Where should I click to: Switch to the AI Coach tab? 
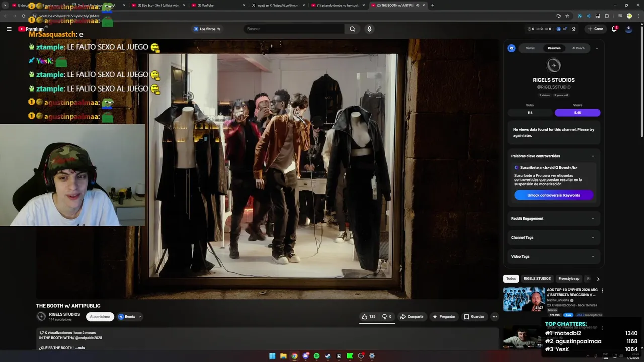(578, 48)
